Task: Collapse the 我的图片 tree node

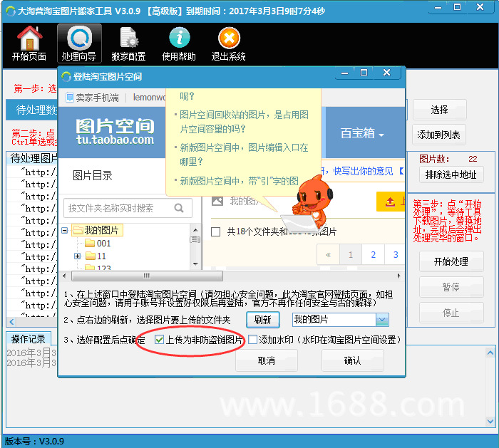Action: (65, 230)
